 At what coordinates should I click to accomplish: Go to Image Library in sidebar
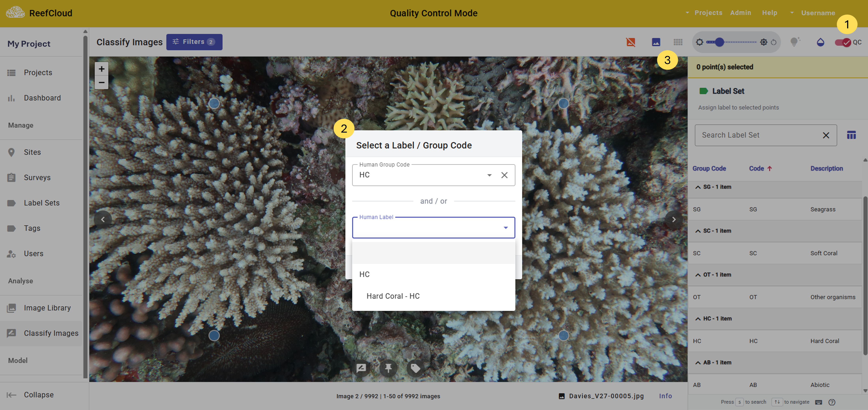47,308
